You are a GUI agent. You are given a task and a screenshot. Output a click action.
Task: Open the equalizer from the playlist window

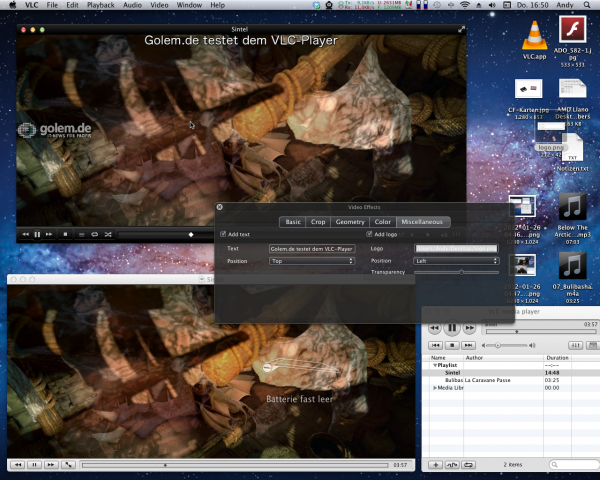577,345
